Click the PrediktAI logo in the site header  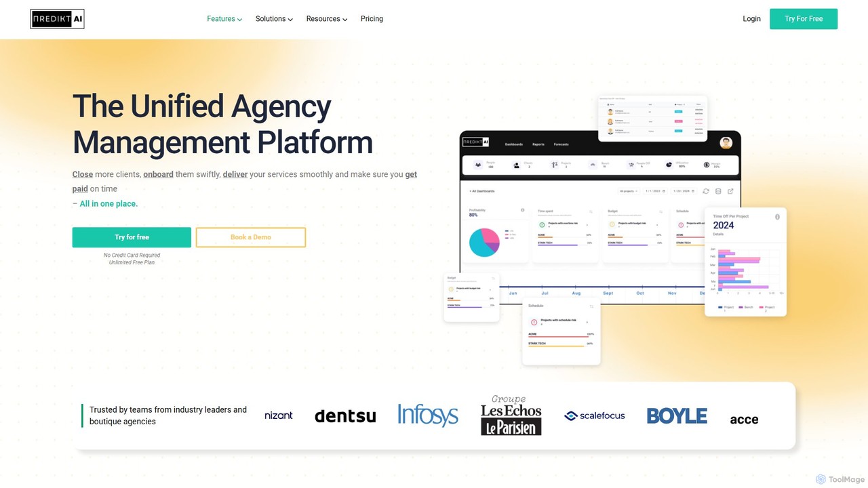pos(58,19)
